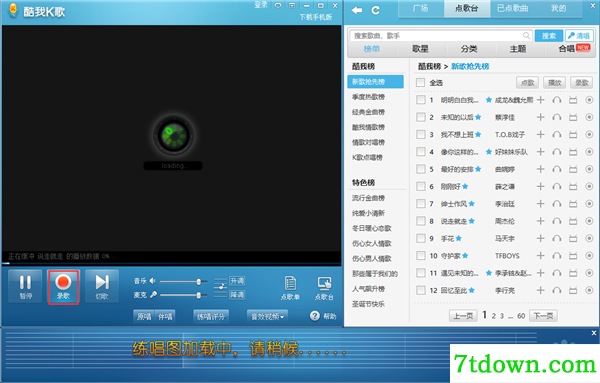
Task: Click the back arrow in the top bar
Action: pos(357,10)
